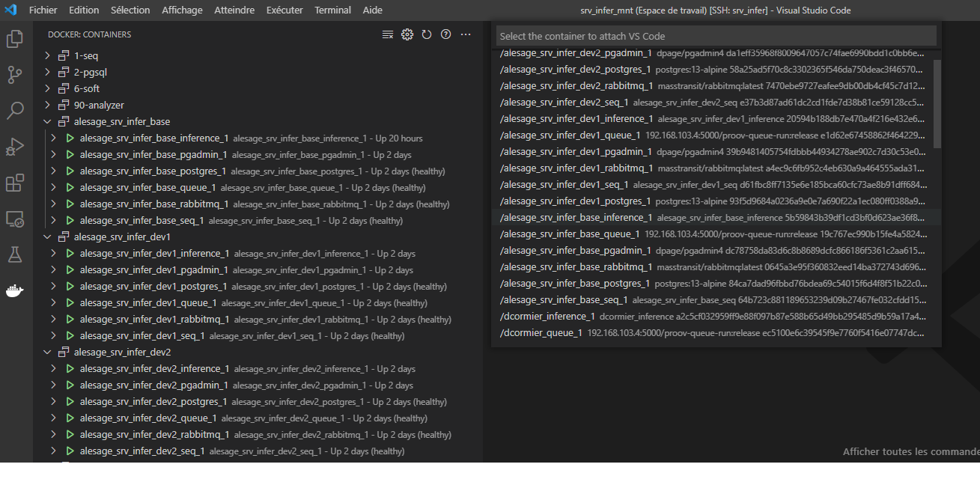Screen dimensions: 980x485
Task: Open the Run and Debug view
Action: coord(14,146)
